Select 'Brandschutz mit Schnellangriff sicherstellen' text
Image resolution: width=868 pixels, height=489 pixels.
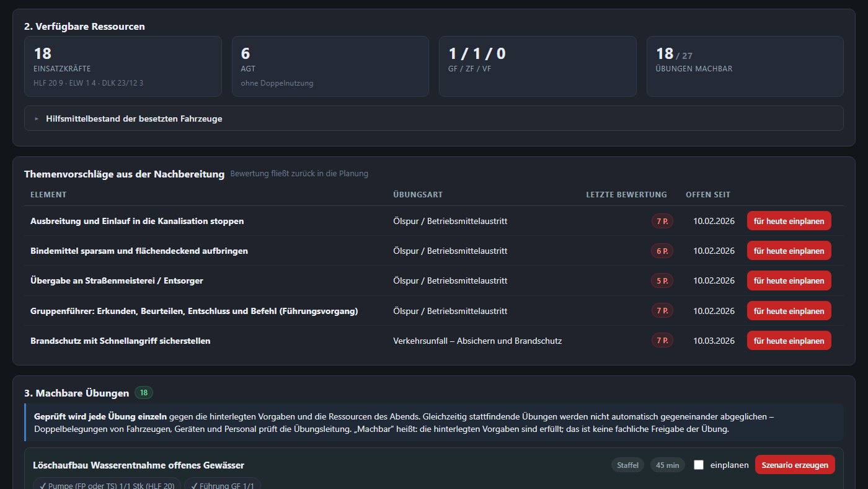coord(120,341)
